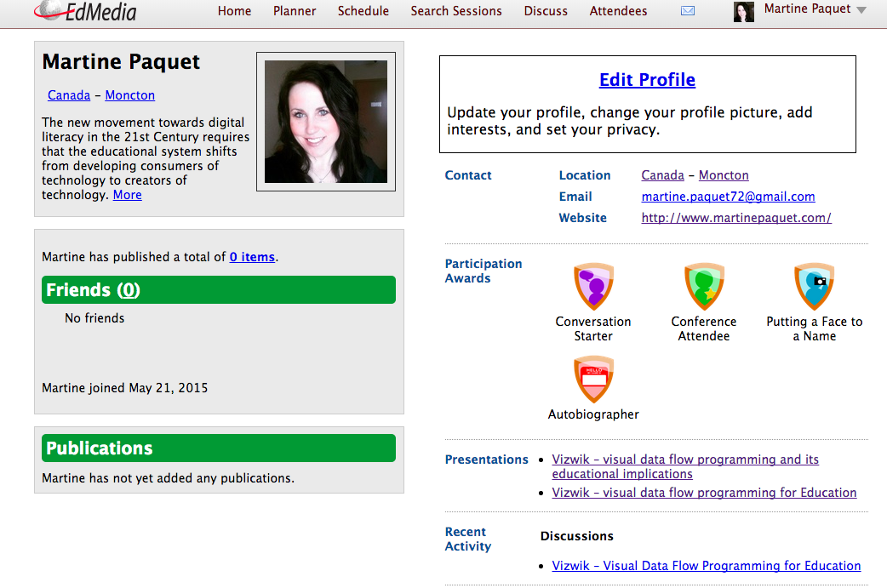Click the EdMedia logo
This screenshot has width=887, height=588.
[85, 10]
